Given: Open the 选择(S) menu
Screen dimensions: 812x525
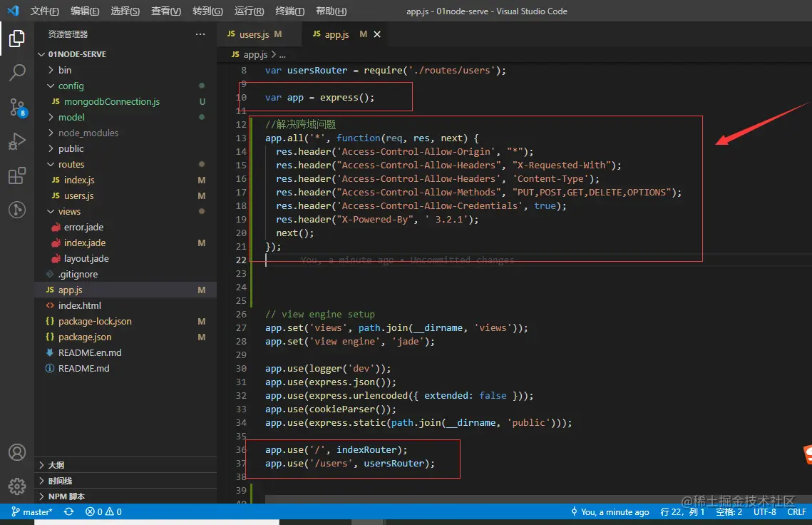Looking at the screenshot, I should point(125,11).
